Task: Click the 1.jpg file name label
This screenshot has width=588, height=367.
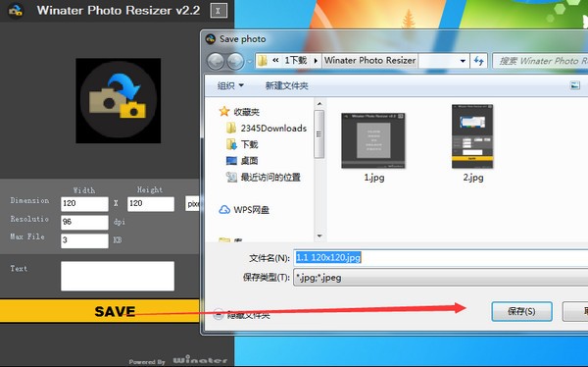Action: (x=374, y=178)
